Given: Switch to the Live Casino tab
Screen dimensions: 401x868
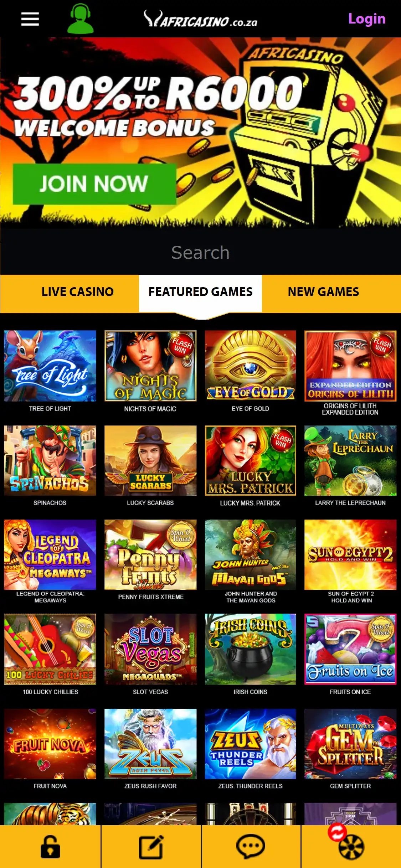Looking at the screenshot, I should (77, 292).
